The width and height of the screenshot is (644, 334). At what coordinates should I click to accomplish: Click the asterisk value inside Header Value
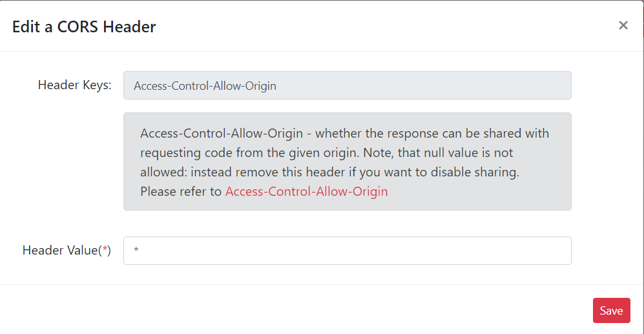136,251
